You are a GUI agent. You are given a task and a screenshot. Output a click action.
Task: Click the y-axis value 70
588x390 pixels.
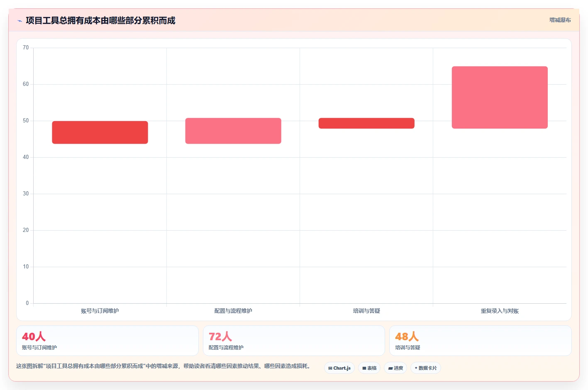point(26,48)
